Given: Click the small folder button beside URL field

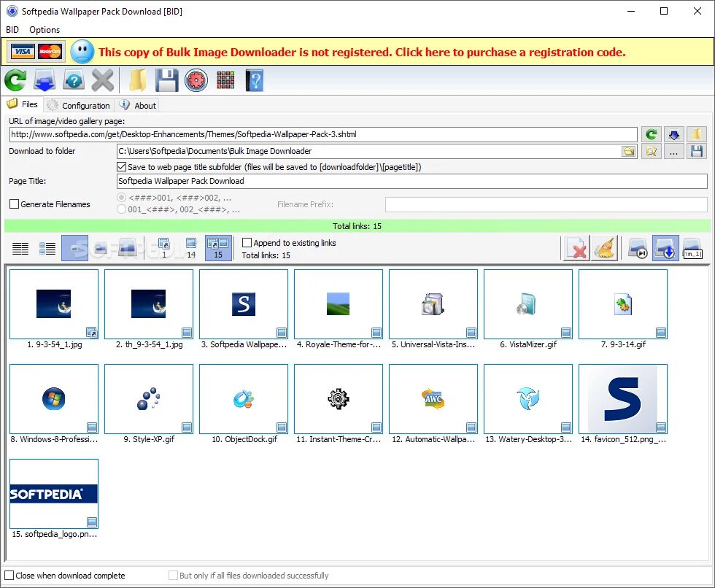Looking at the screenshot, I should coord(697,134).
